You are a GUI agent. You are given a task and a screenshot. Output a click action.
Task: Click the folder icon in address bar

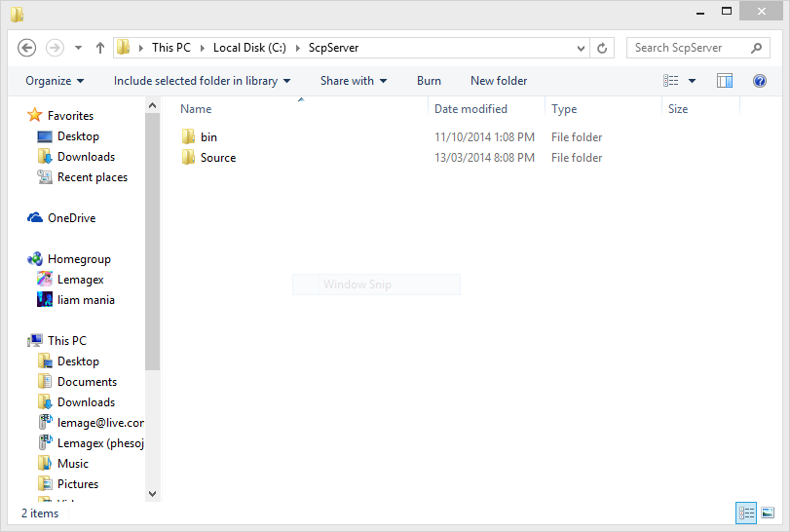tap(124, 48)
